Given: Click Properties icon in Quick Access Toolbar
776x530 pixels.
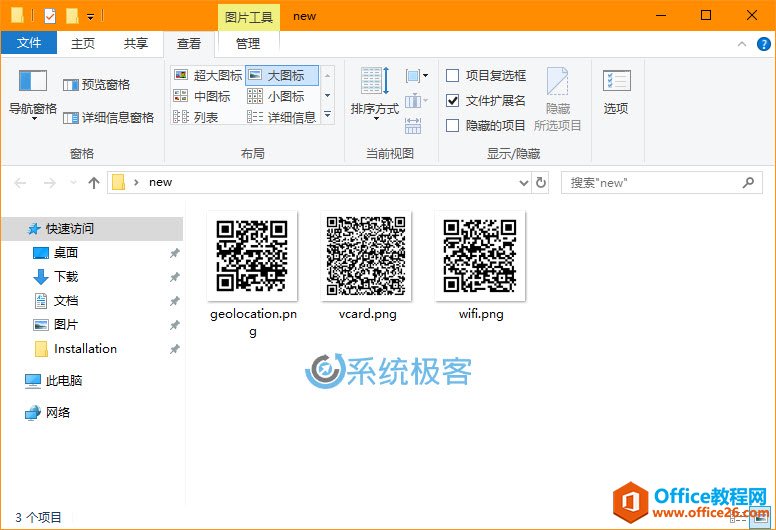Looking at the screenshot, I should click(x=50, y=16).
